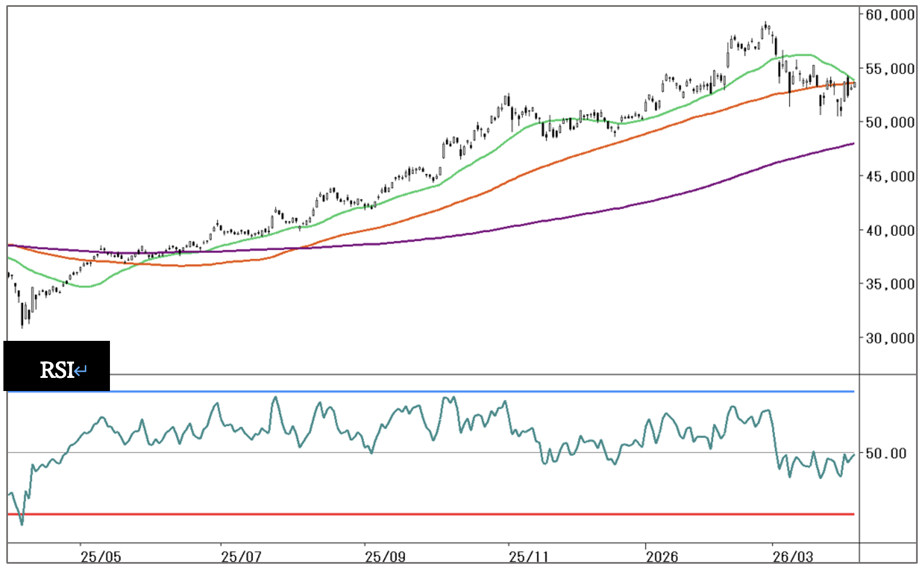The image size is (924, 570).
Task: Click the black RSI label box
Action: tap(56, 365)
